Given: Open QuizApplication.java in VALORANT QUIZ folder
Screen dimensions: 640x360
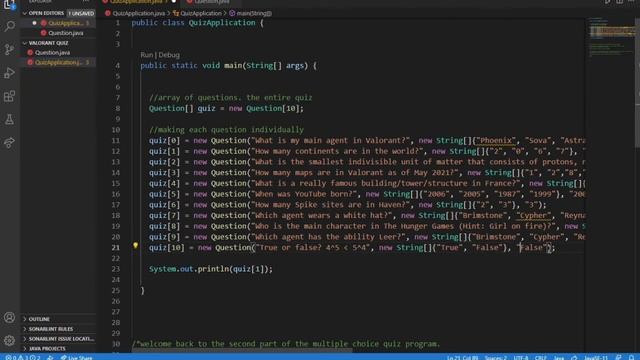Looking at the screenshot, I should [x=58, y=62].
